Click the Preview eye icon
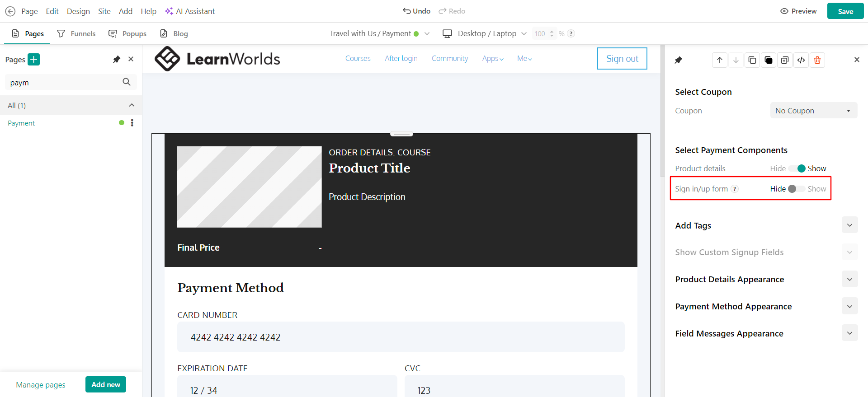The height and width of the screenshot is (397, 868). 784,11
